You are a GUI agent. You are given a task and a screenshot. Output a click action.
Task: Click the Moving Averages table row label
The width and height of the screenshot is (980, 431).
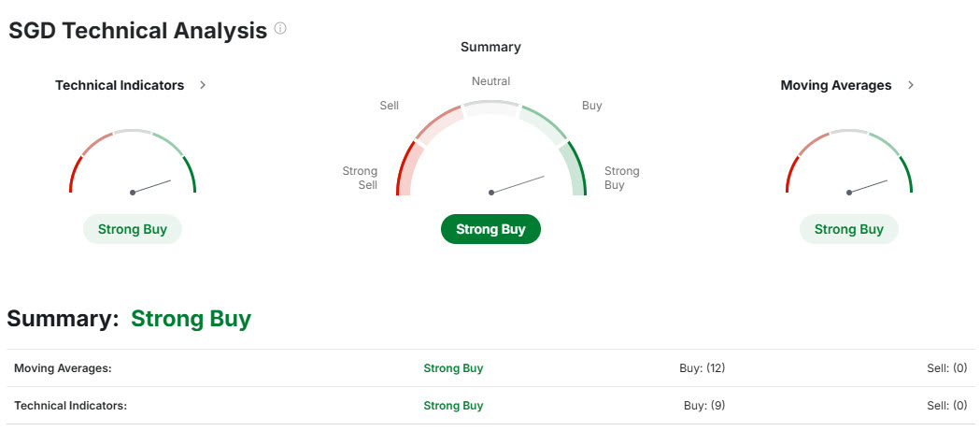click(x=63, y=368)
